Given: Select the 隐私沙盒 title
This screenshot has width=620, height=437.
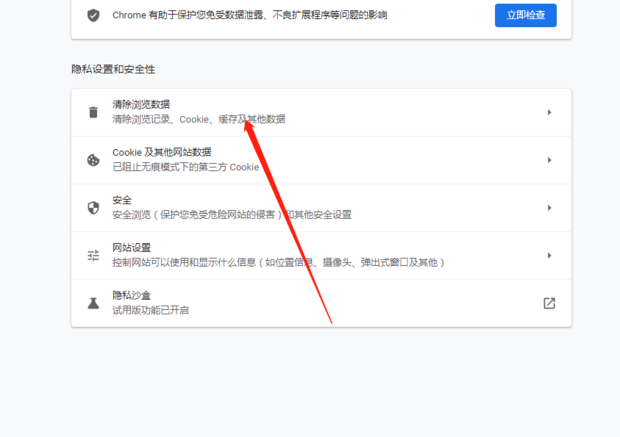Looking at the screenshot, I should [x=131, y=295].
